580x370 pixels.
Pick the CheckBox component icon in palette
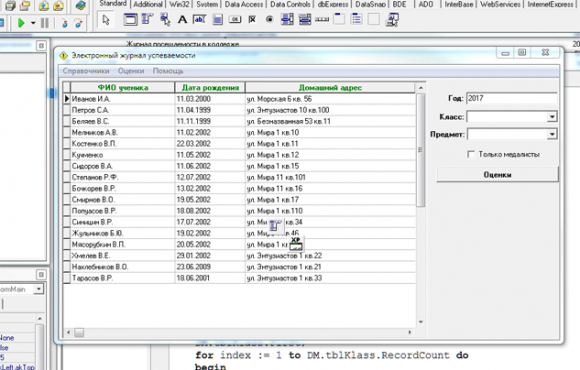[x=252, y=19]
